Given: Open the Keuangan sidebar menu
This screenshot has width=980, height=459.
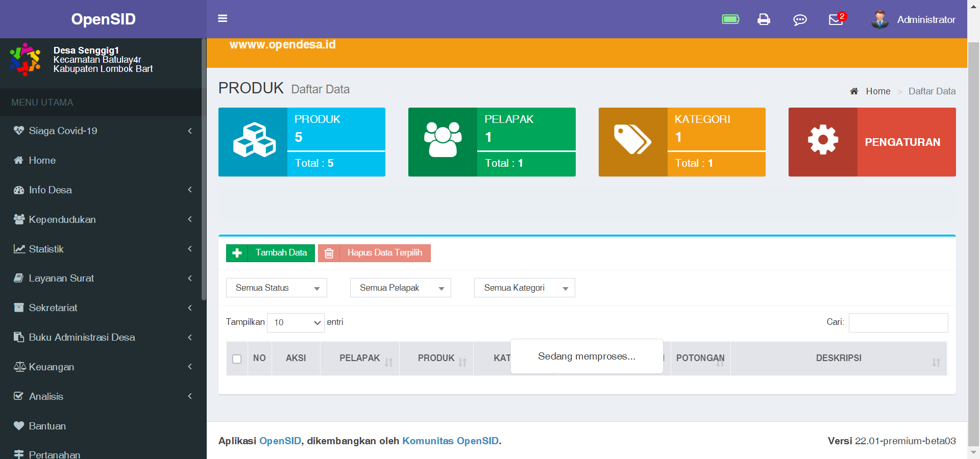Looking at the screenshot, I should [x=102, y=367].
